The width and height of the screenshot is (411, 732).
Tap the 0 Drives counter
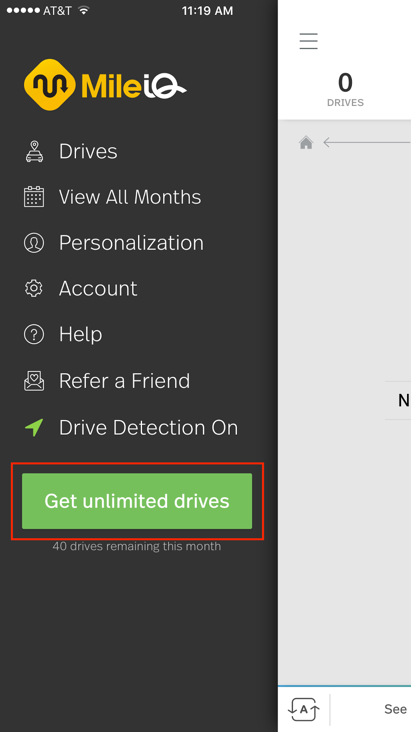pos(345,89)
